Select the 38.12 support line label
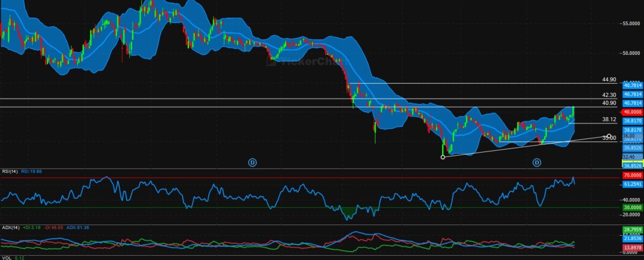Screen dimensions: 644x260 (609, 119)
